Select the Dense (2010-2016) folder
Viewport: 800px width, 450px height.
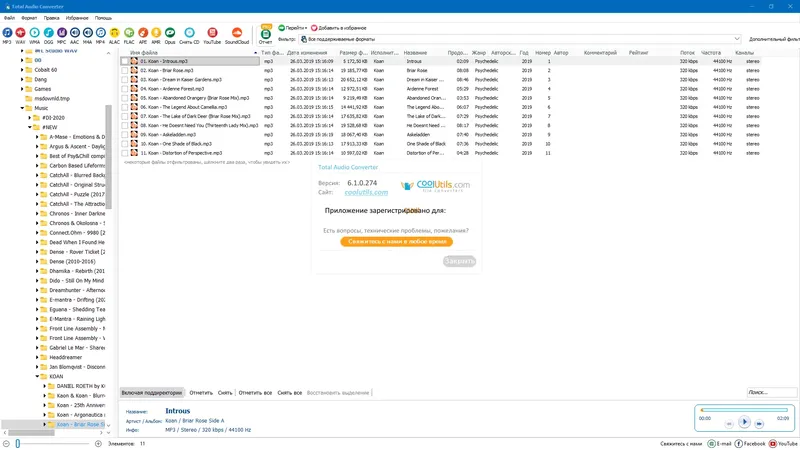click(72, 261)
